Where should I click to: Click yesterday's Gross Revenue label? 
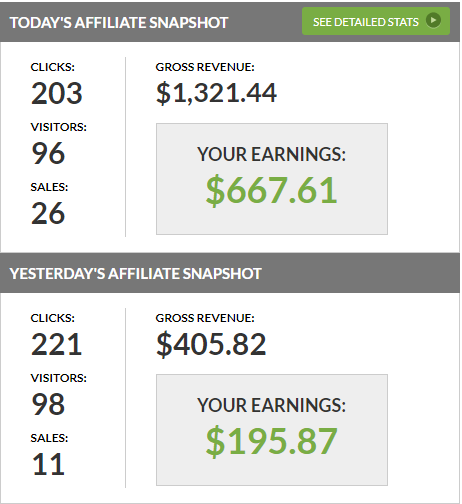coord(205,318)
